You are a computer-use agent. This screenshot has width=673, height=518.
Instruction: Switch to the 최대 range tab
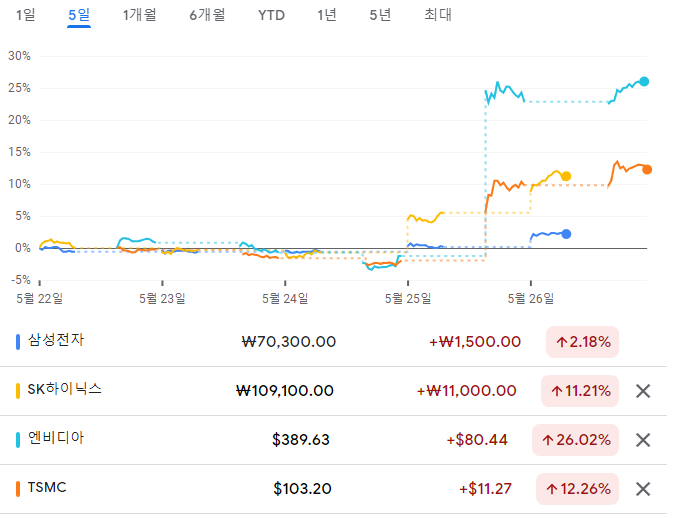[438, 15]
